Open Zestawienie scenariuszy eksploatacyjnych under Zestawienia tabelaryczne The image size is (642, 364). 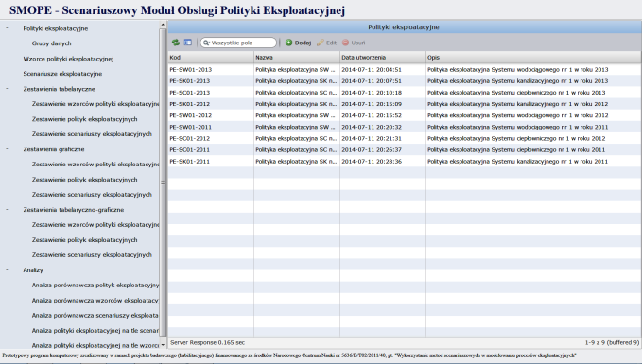pos(92,134)
